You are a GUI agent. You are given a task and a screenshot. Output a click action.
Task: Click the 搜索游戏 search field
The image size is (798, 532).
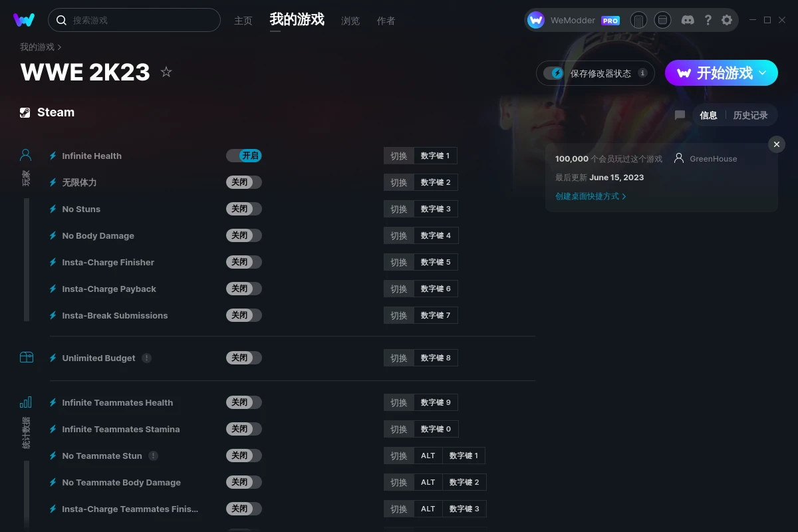tap(134, 20)
